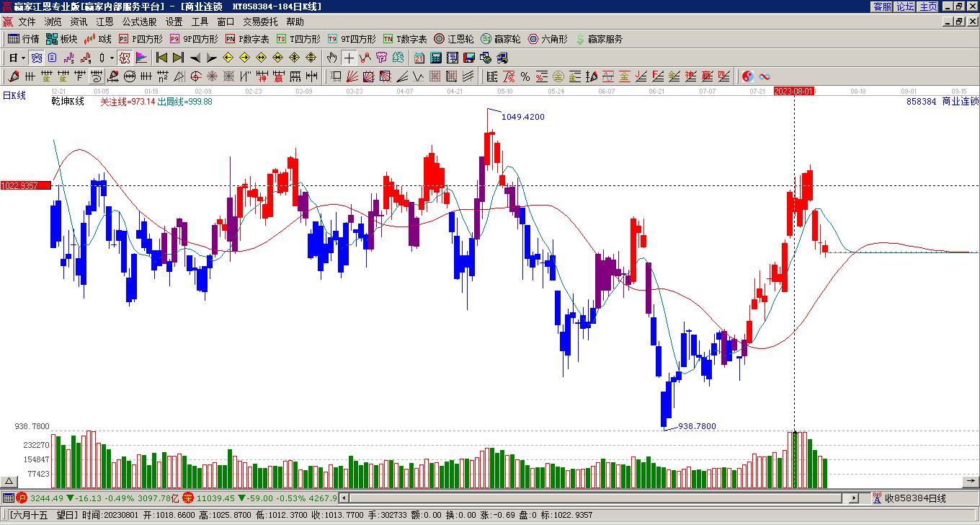Jump to first bar with skip-to-start icon
The image size is (980, 525).
tap(161, 58)
